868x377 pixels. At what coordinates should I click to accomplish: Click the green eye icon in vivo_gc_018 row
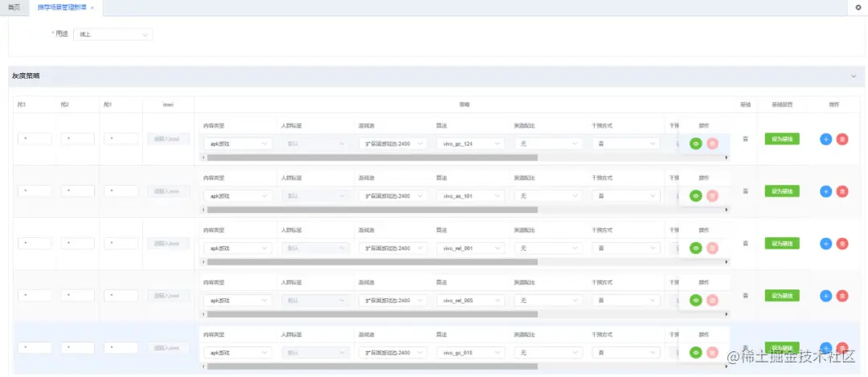click(x=696, y=352)
